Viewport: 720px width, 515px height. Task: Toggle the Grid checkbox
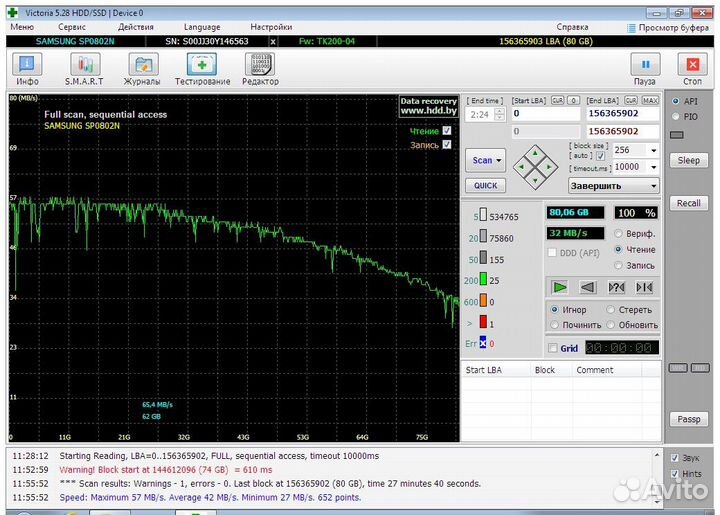(x=553, y=349)
